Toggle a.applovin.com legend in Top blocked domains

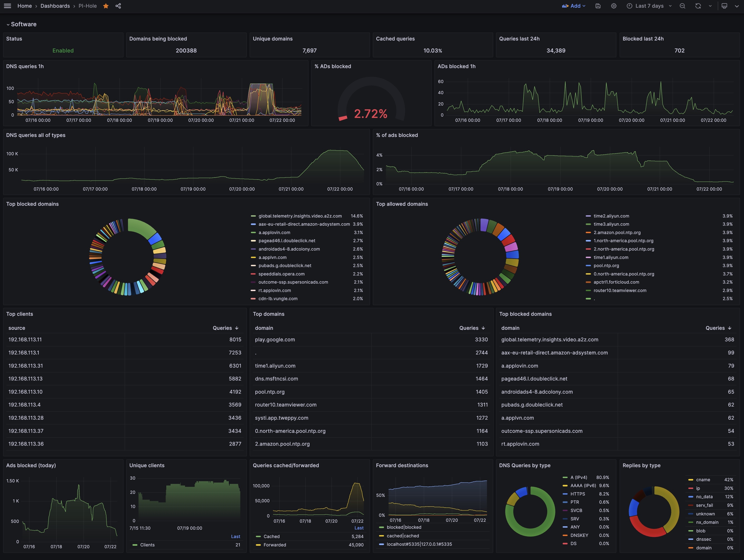point(274,232)
